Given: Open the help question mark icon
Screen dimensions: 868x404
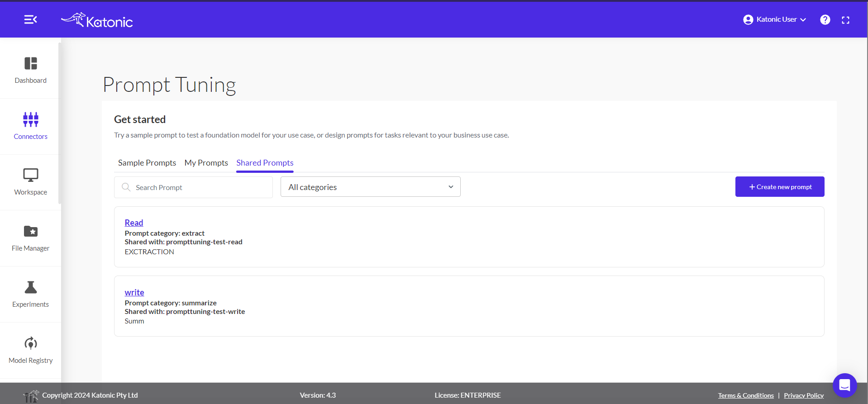Looking at the screenshot, I should pyautogui.click(x=825, y=19).
